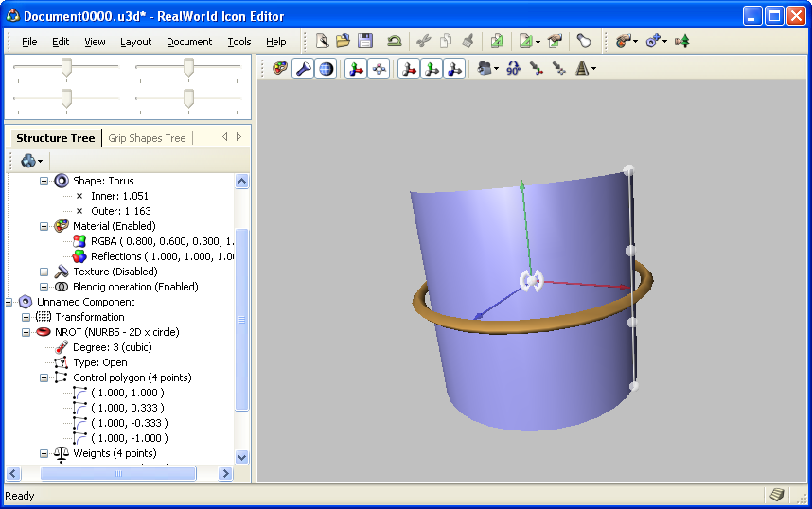Click the light bulb icon
This screenshot has height=509, width=812.
[584, 41]
